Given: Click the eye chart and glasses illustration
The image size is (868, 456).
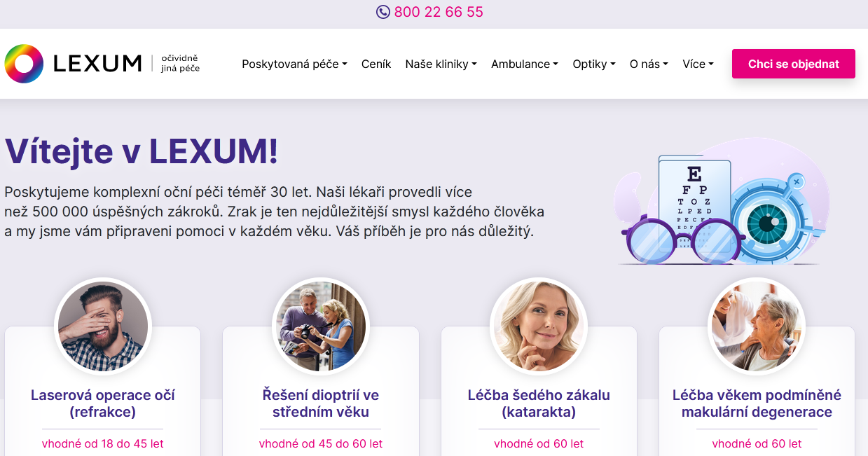Looking at the screenshot, I should [x=720, y=202].
